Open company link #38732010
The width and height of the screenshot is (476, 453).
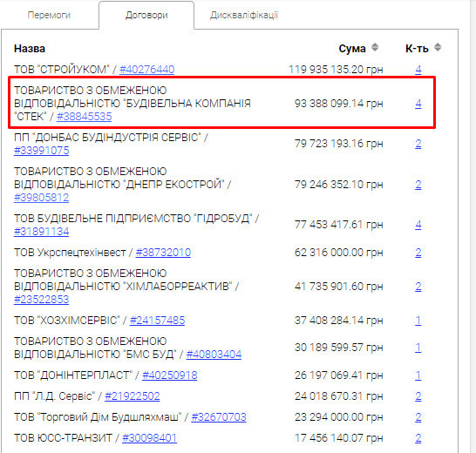(163, 253)
